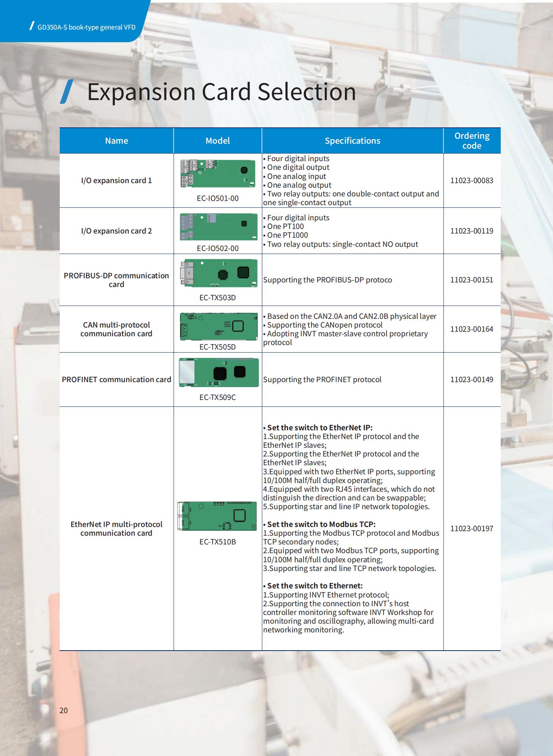Click the page number '20'

(64, 711)
